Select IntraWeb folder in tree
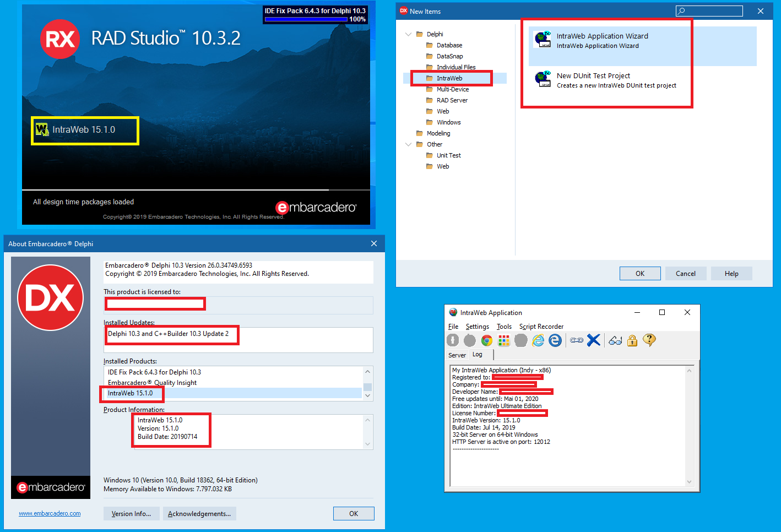This screenshot has width=781, height=532. [449, 78]
